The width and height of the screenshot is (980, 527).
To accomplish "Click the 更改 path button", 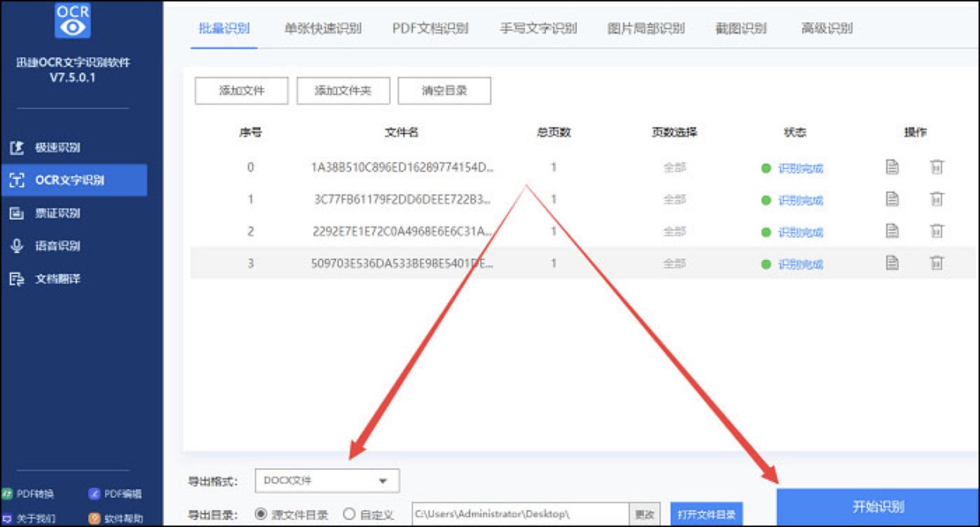I will pos(646,515).
